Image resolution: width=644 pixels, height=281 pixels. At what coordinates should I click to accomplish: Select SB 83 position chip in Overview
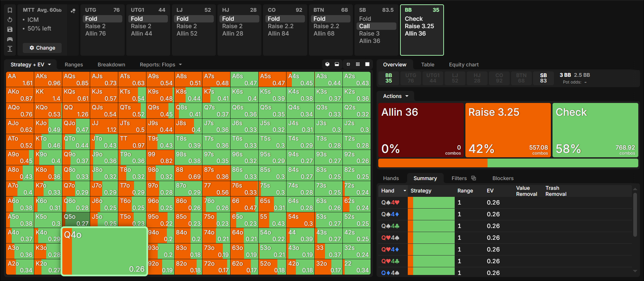pos(543,78)
